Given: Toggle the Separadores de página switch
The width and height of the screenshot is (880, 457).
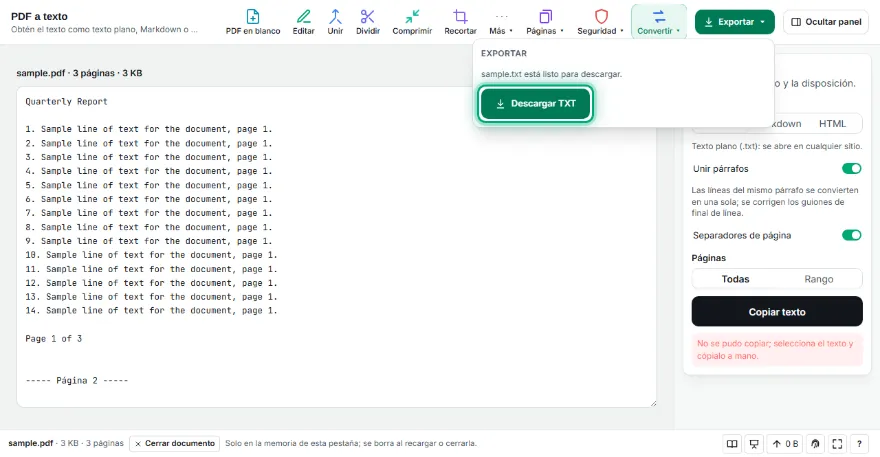Looking at the screenshot, I should [x=851, y=235].
